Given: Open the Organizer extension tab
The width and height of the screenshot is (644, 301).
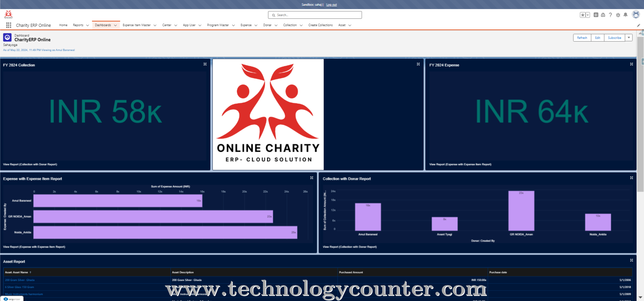Looking at the screenshot, I should click(x=12, y=299).
